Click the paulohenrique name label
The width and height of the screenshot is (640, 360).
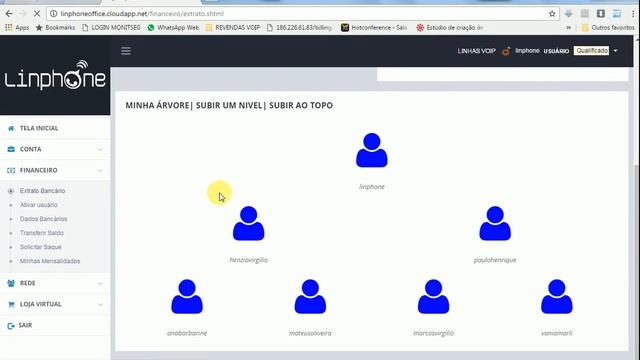coord(495,260)
